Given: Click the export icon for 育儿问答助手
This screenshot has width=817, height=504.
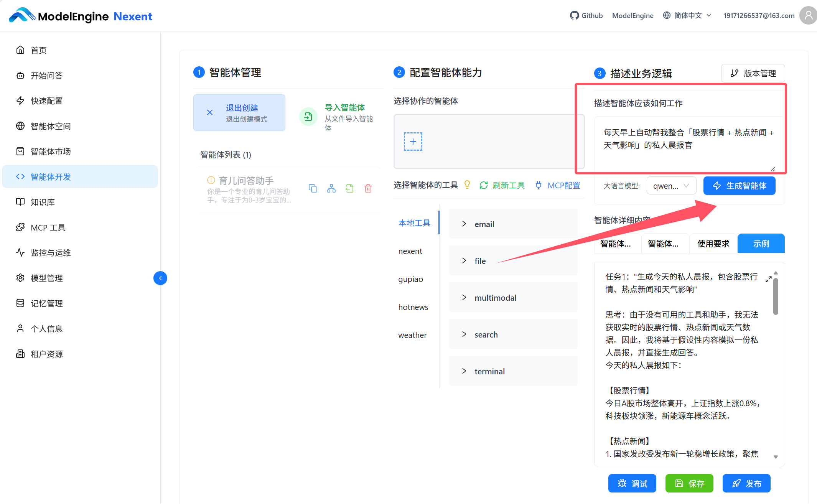Looking at the screenshot, I should 349,188.
